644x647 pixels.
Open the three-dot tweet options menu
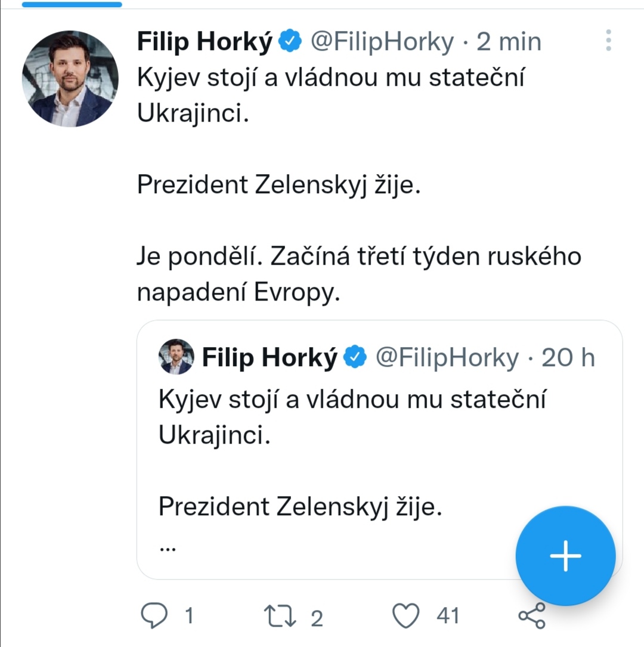[608, 41]
